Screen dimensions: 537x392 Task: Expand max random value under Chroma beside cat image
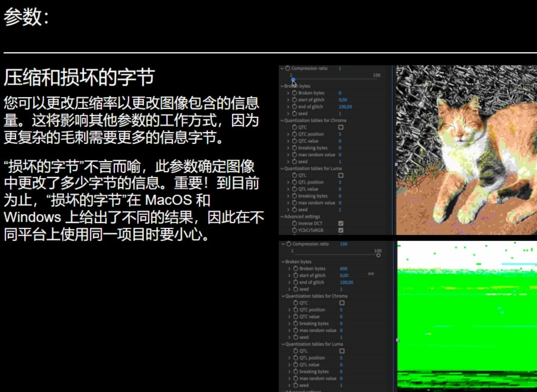(288, 155)
